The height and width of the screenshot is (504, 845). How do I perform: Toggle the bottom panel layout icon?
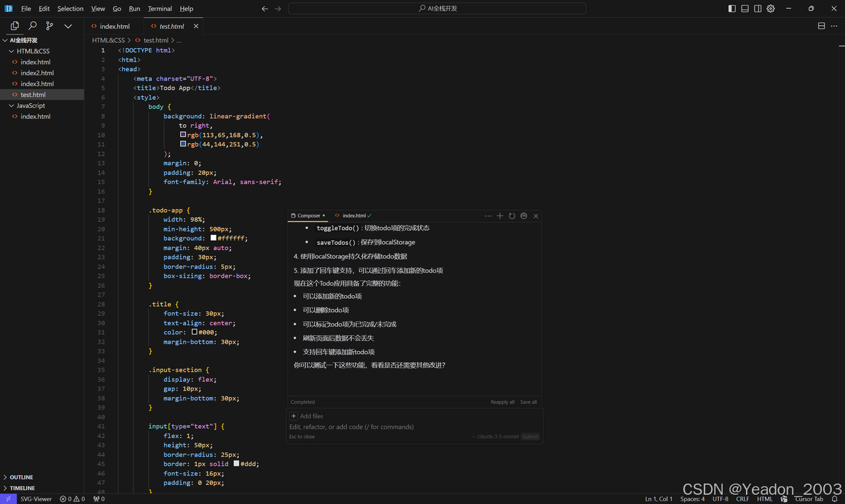pyautogui.click(x=745, y=9)
